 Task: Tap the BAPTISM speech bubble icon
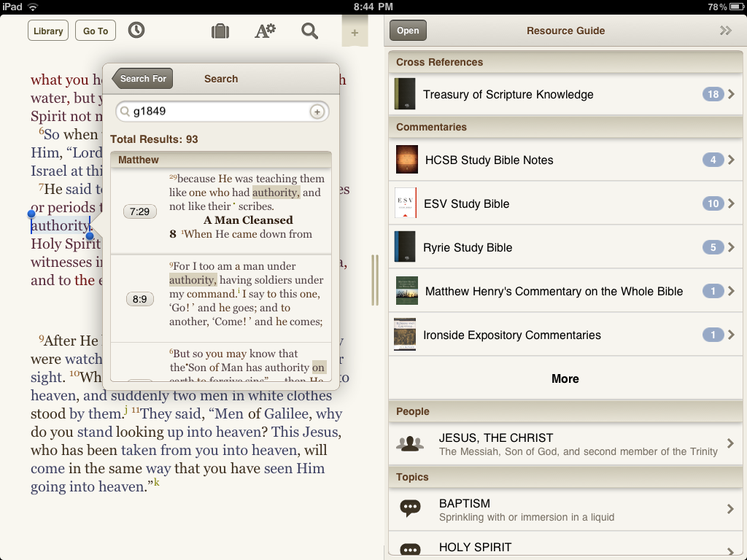pos(410,508)
